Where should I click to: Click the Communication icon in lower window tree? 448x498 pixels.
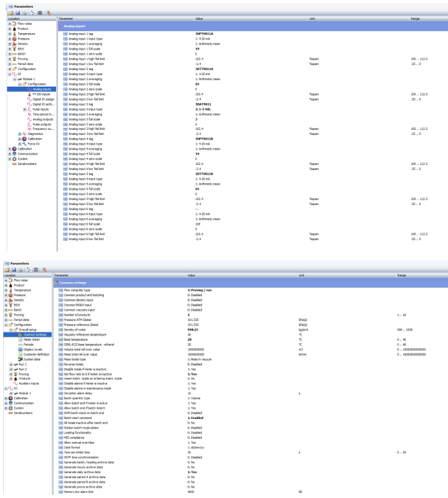click(x=10, y=403)
